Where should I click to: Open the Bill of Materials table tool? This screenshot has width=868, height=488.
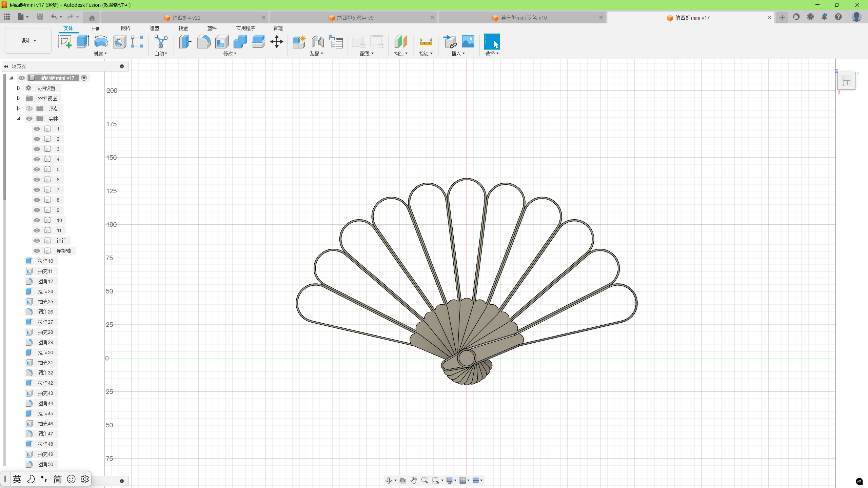coord(336,42)
